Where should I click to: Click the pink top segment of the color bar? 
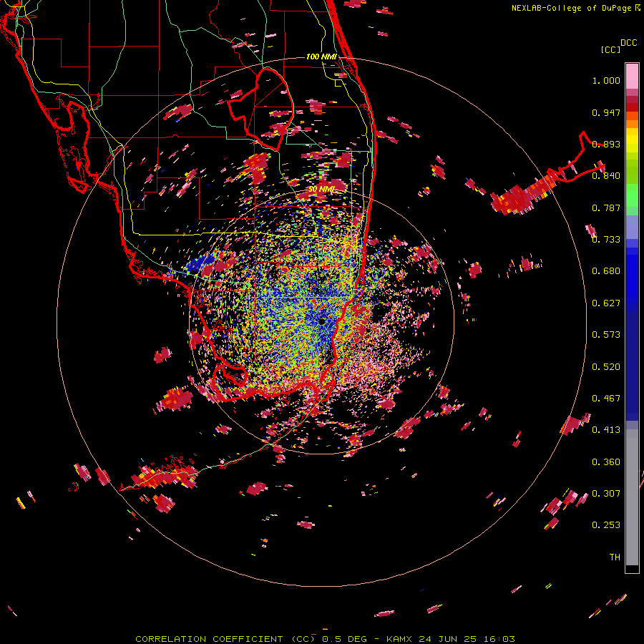(632, 77)
